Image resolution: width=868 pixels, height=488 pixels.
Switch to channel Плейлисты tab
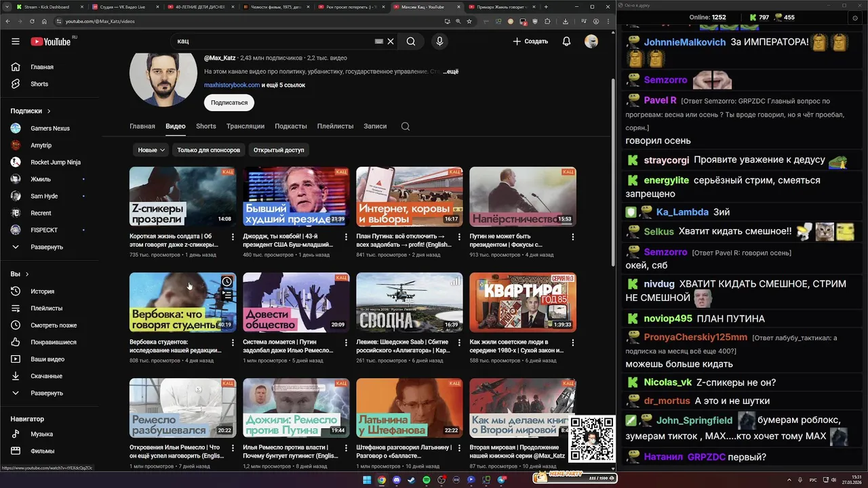[335, 126]
